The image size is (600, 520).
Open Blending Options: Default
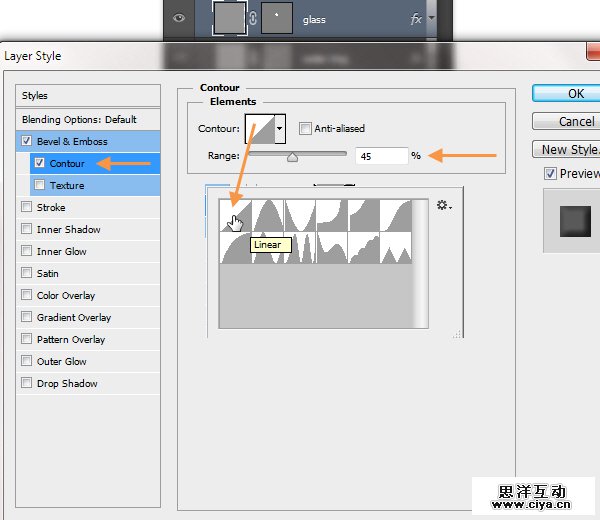pyautogui.click(x=79, y=119)
